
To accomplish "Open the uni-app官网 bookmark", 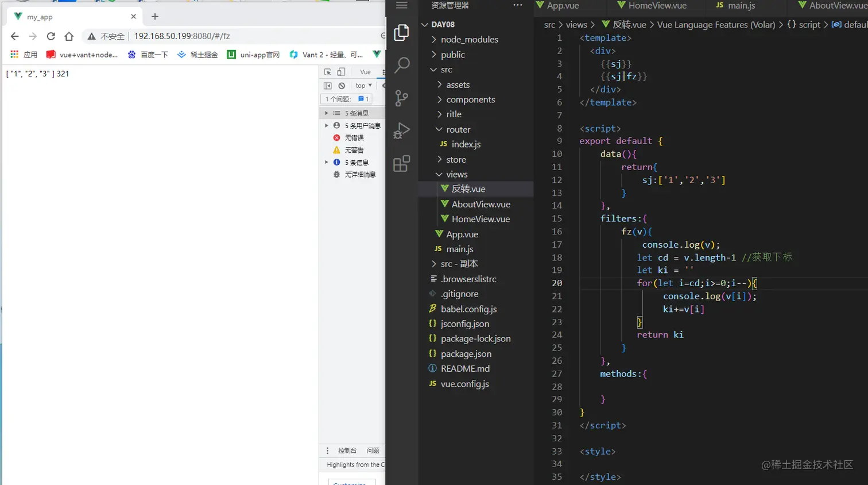I will (x=253, y=55).
